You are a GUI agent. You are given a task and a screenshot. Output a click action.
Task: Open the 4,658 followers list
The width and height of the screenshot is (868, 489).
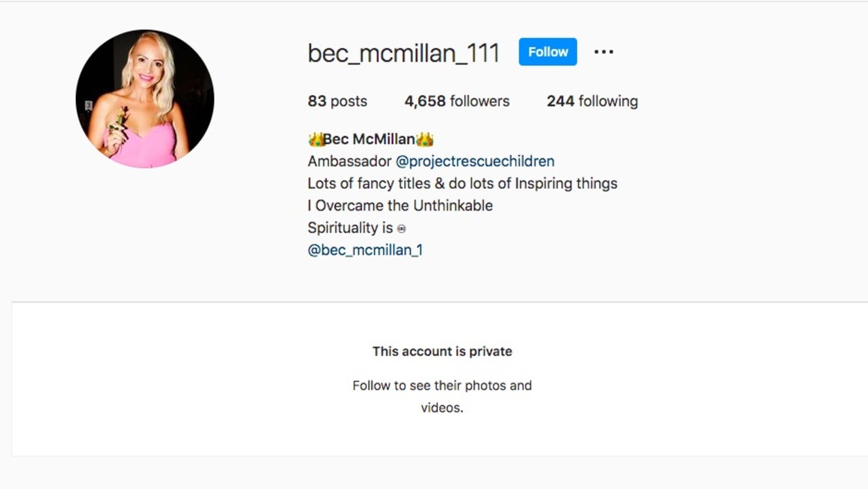457,101
